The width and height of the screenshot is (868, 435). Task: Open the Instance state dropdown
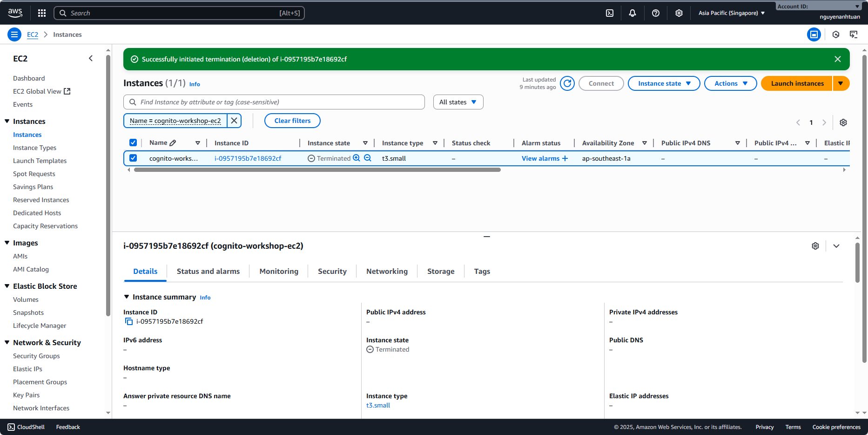coord(664,84)
